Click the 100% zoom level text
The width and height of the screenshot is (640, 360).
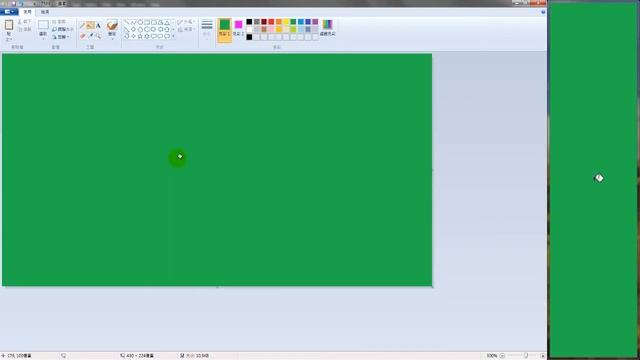491,356
